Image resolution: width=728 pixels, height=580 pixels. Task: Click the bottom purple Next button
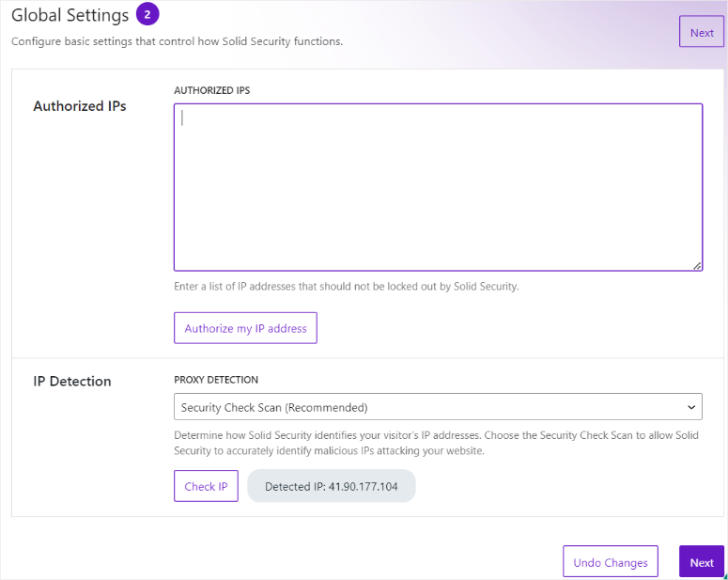[x=701, y=561]
